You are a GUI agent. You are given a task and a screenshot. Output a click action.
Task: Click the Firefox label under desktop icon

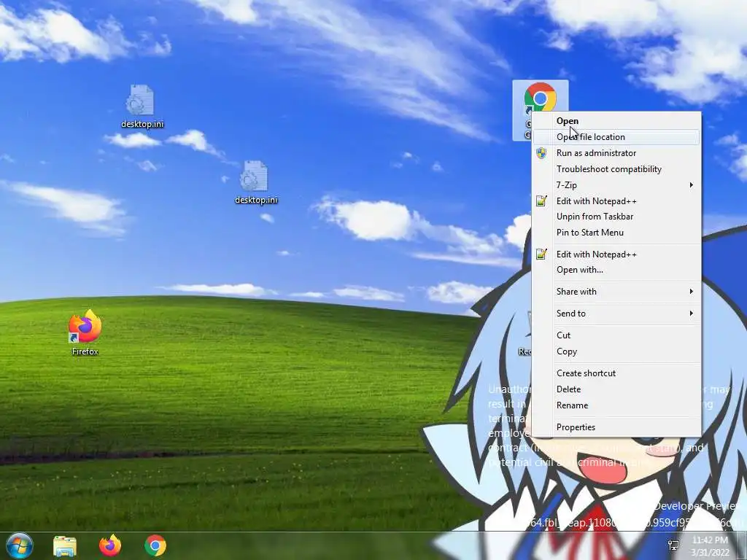click(85, 351)
